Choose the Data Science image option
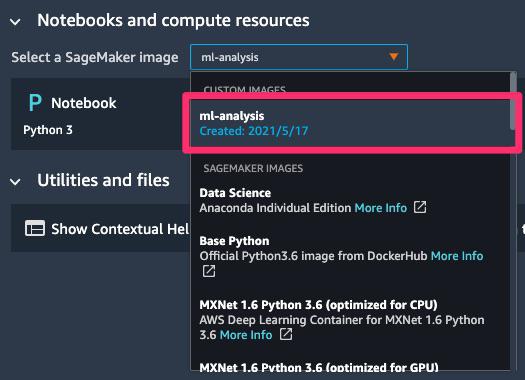The image size is (525, 380). click(350, 200)
